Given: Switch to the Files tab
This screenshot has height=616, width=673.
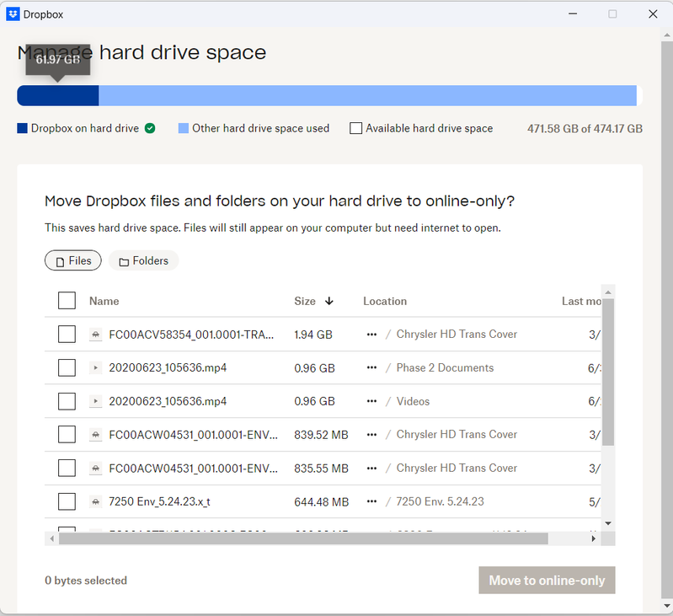Looking at the screenshot, I should pyautogui.click(x=73, y=261).
